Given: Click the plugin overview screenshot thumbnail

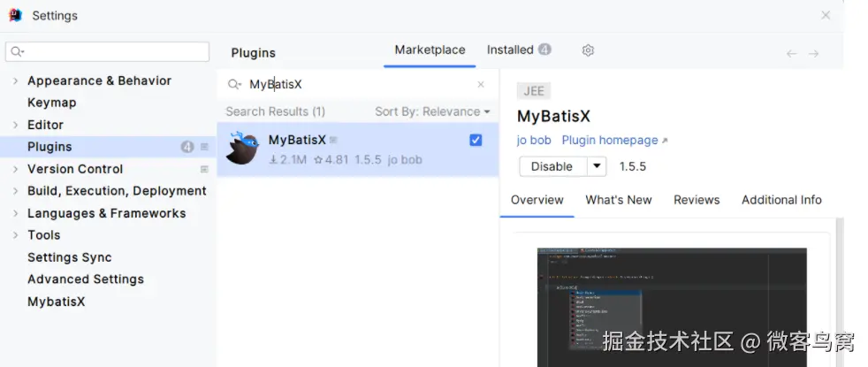Looking at the screenshot, I should click(672, 307).
